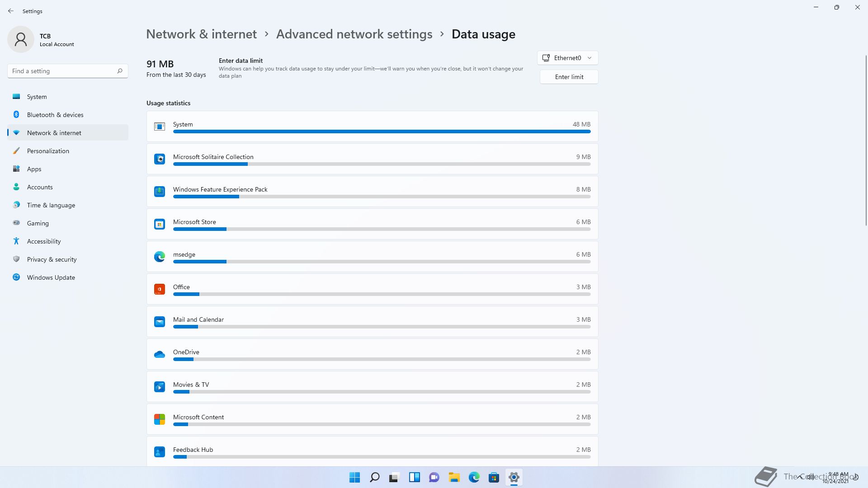Click the TCB user avatar icon
Image resolution: width=868 pixels, height=488 pixels.
click(21, 39)
